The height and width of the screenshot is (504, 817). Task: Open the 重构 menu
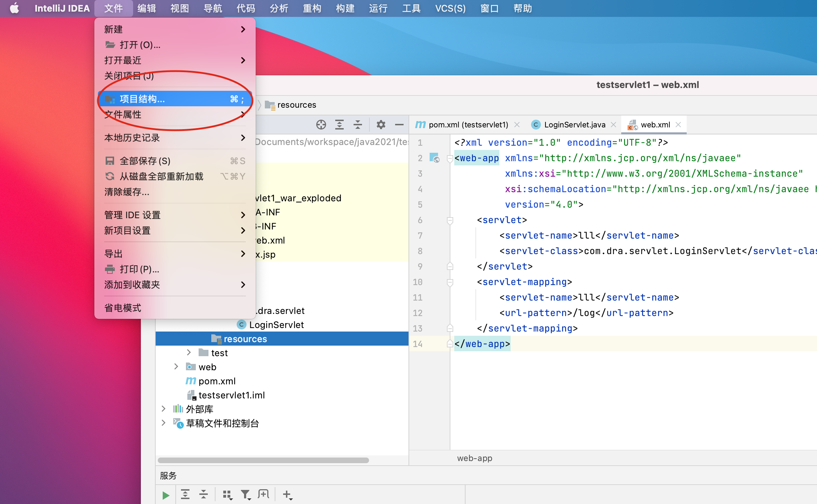click(312, 8)
